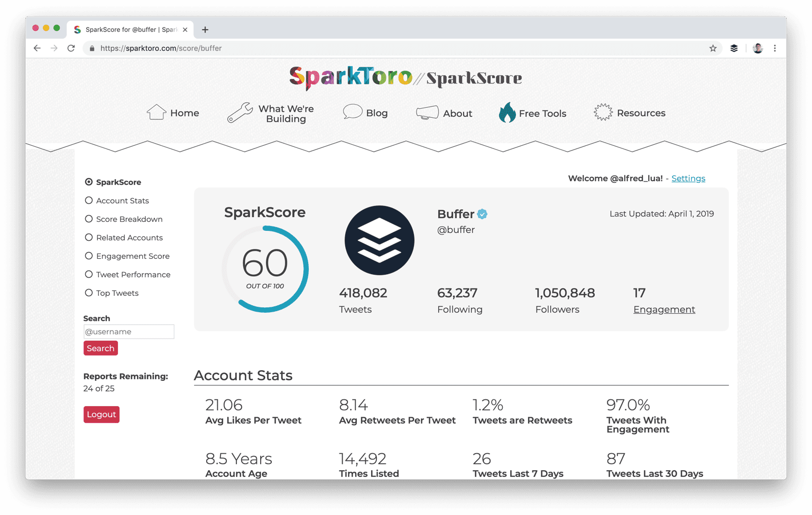The image size is (812, 515).
Task: Click the SparkScore header logo text
Action: [x=474, y=78]
